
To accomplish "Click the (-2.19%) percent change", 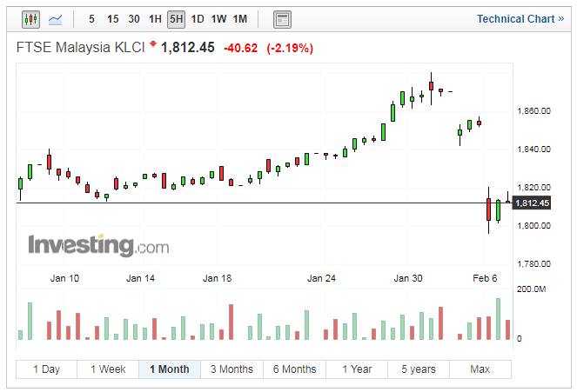I will coord(290,48).
